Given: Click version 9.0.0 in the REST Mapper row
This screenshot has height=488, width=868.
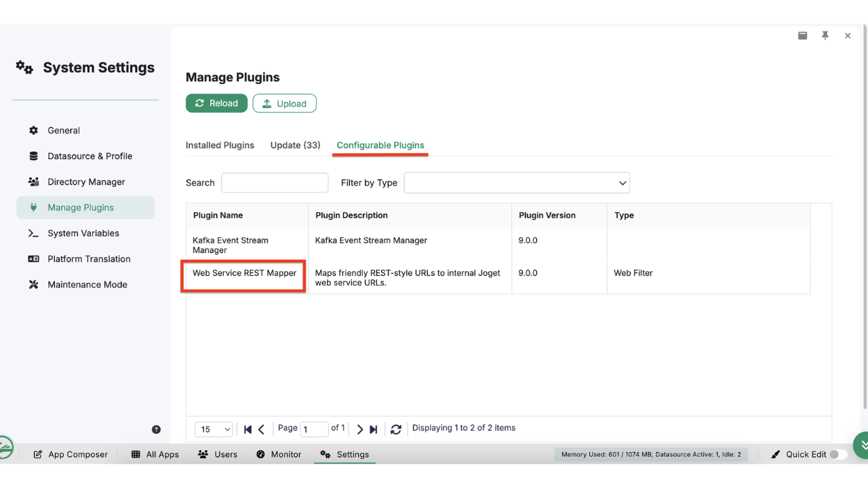Looking at the screenshot, I should (x=528, y=273).
